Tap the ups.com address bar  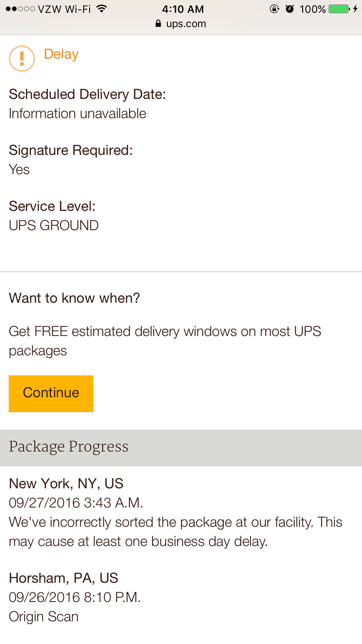point(186,24)
